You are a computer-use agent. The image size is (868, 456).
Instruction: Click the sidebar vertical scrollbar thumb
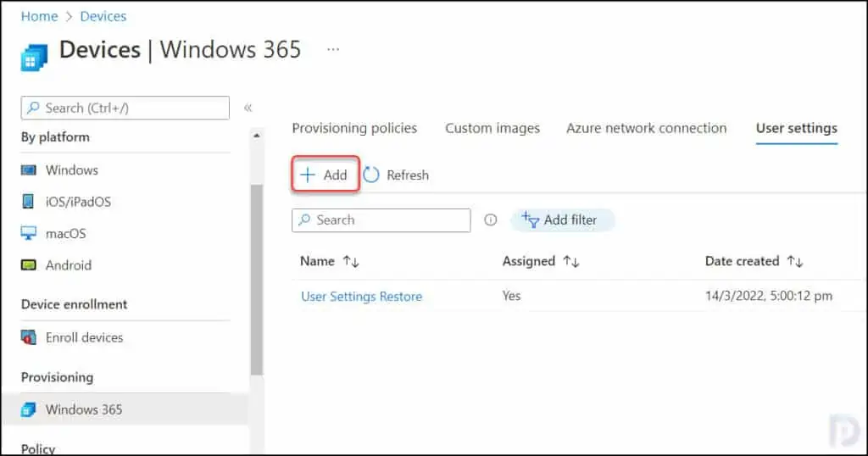click(x=256, y=280)
